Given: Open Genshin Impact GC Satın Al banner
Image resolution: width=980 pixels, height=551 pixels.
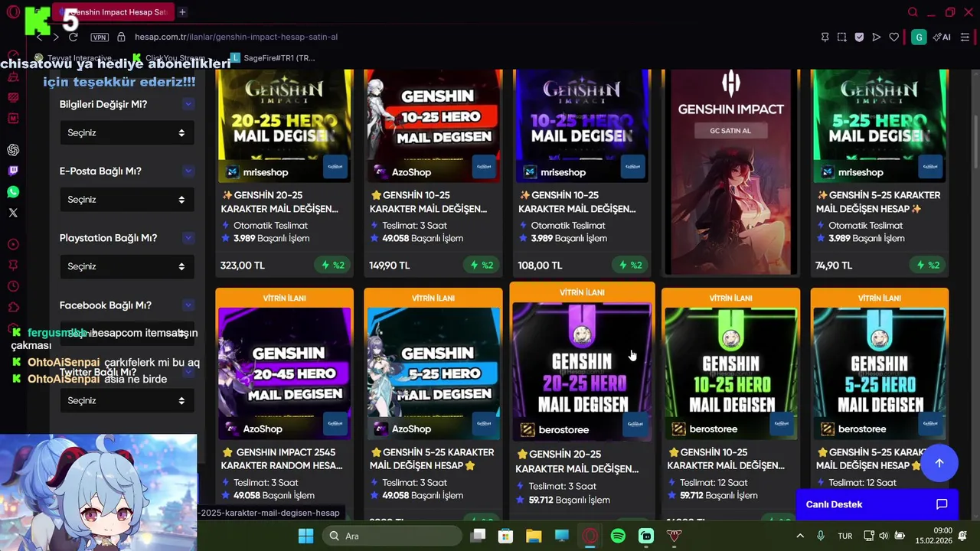Looking at the screenshot, I should point(731,172).
